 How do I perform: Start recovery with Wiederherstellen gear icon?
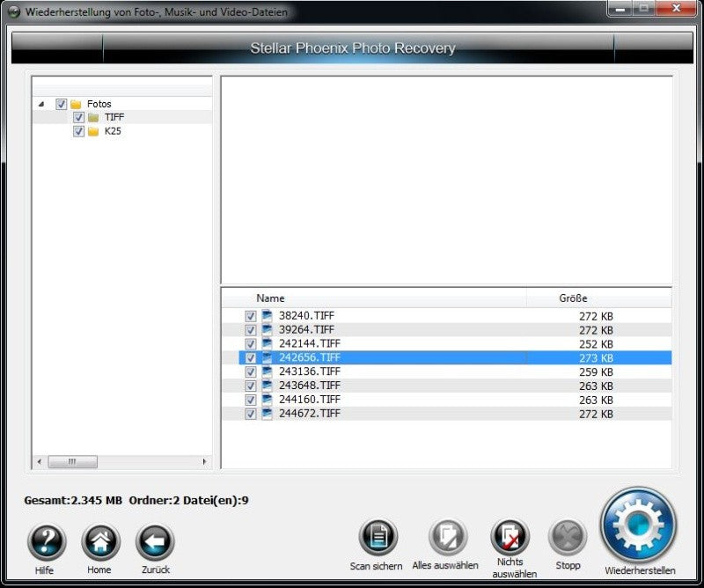tap(639, 526)
